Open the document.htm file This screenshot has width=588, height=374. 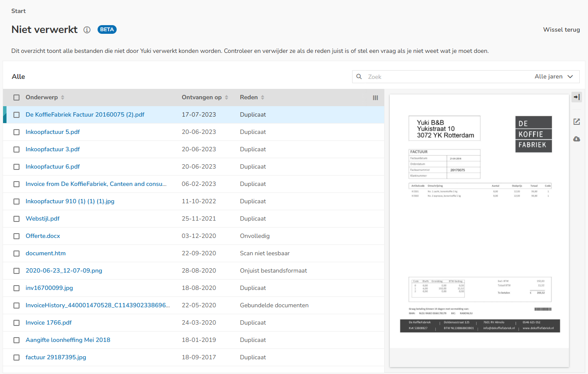[46, 254]
